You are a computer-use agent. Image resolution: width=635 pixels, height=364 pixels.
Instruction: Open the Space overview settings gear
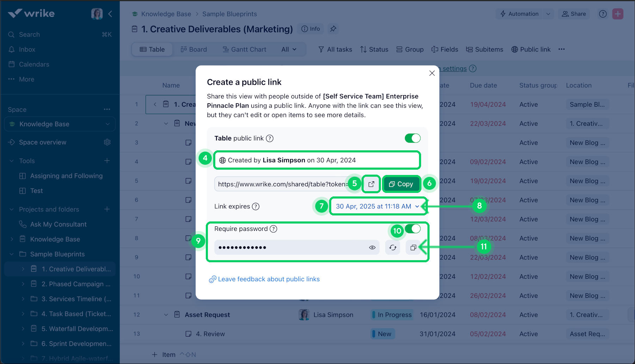[x=107, y=142]
